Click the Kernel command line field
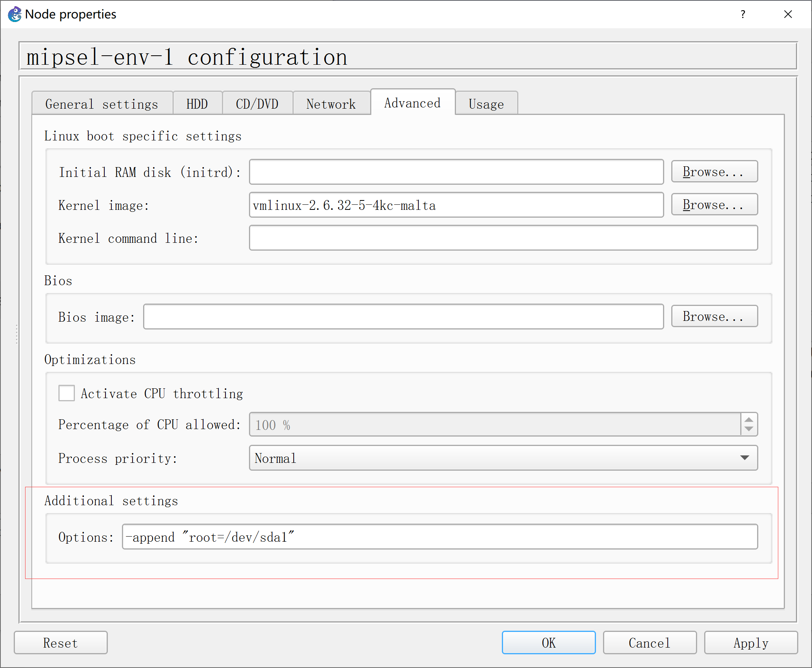The image size is (812, 668). coord(503,238)
